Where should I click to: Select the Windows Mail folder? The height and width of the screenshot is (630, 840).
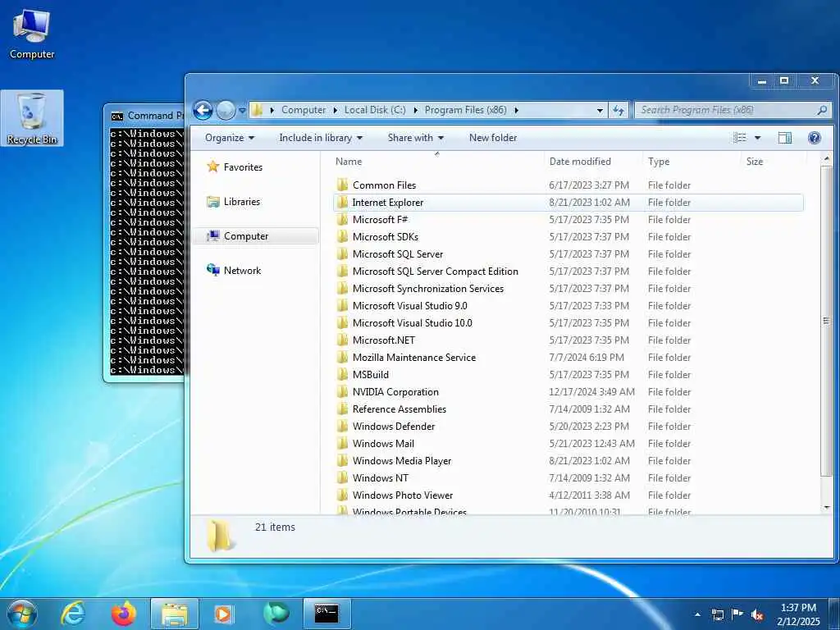(384, 444)
